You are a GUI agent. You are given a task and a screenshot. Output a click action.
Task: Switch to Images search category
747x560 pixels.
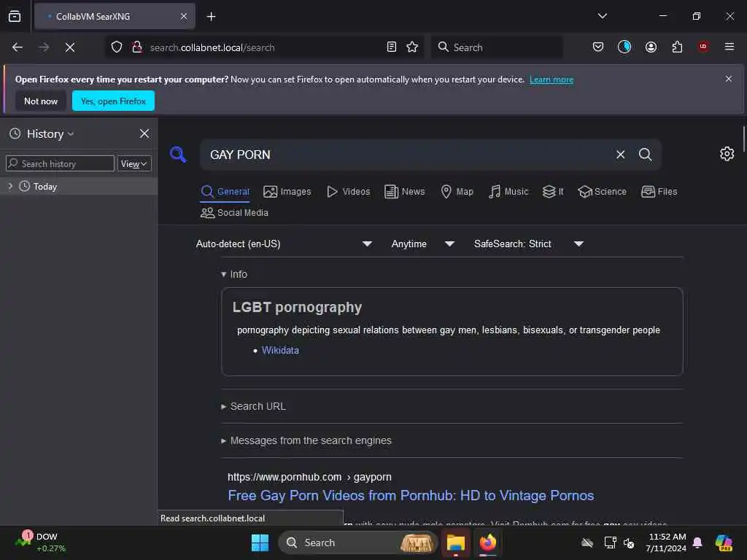point(287,192)
